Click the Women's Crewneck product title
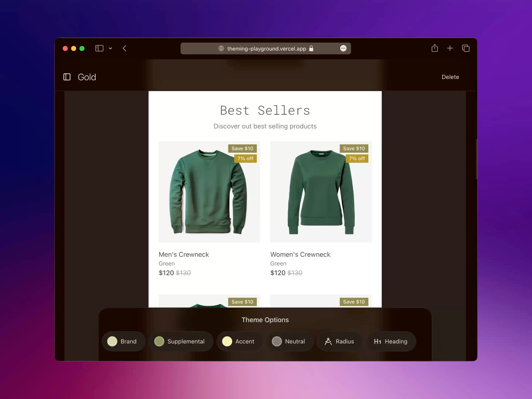The image size is (532, 399). [300, 255]
